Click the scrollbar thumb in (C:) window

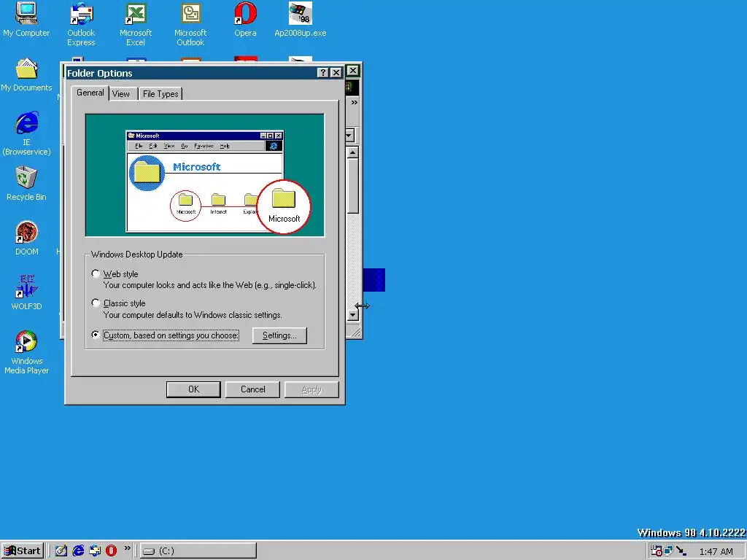(352, 186)
